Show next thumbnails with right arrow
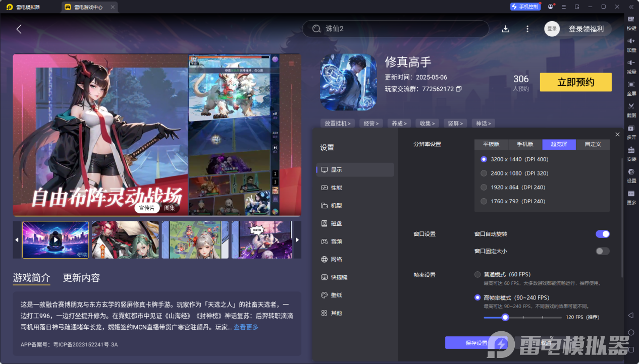639x364 pixels. point(297,239)
